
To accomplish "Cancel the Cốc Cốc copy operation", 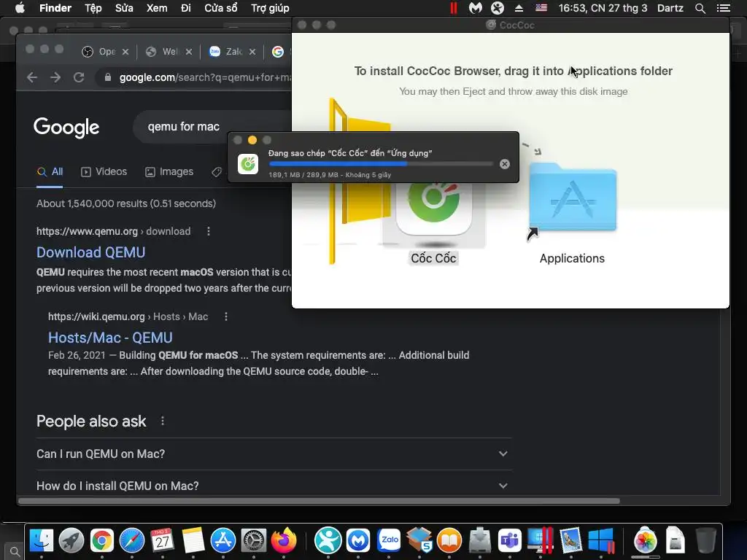I will tap(505, 164).
